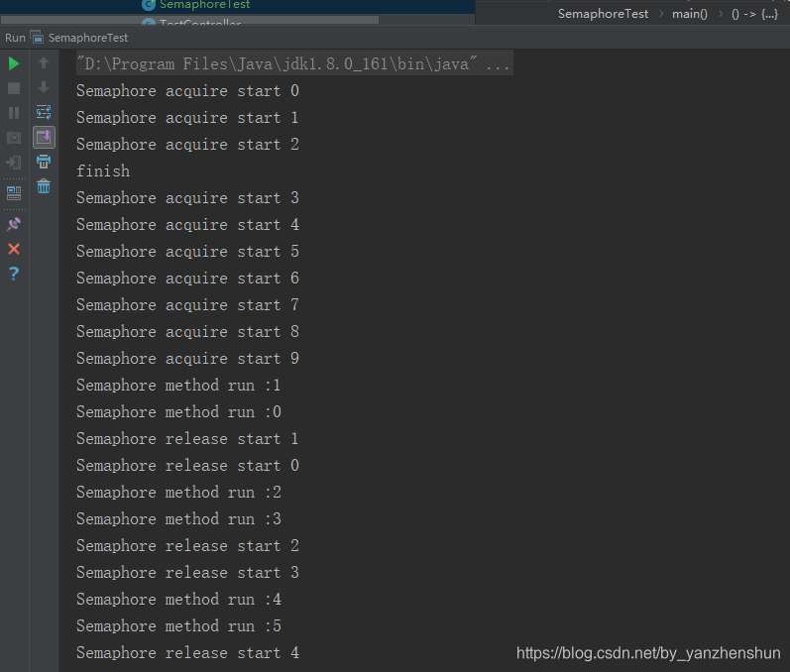
Task: Click the horizontal scrollbar under project tree
Action: 189,20
